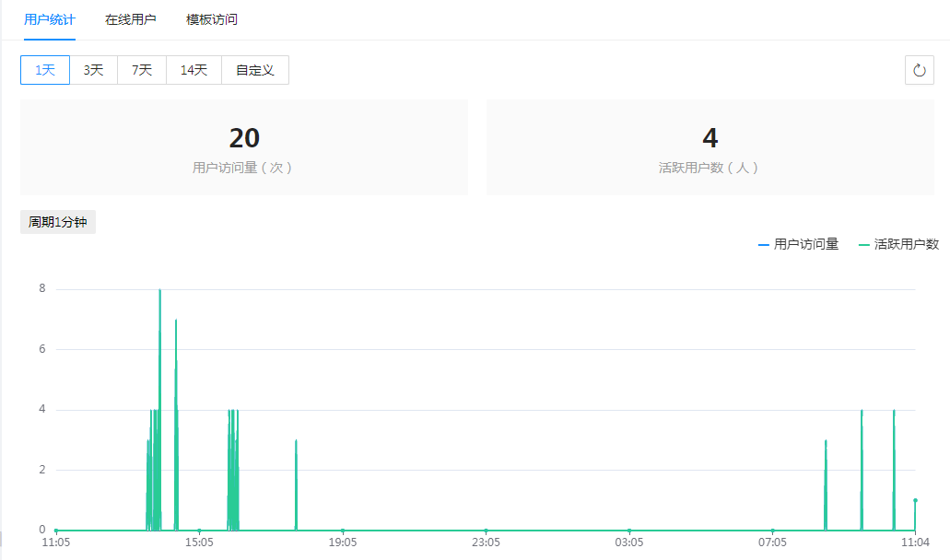Click the final data point at 11:04
The width and height of the screenshot is (950, 560).
(x=915, y=500)
